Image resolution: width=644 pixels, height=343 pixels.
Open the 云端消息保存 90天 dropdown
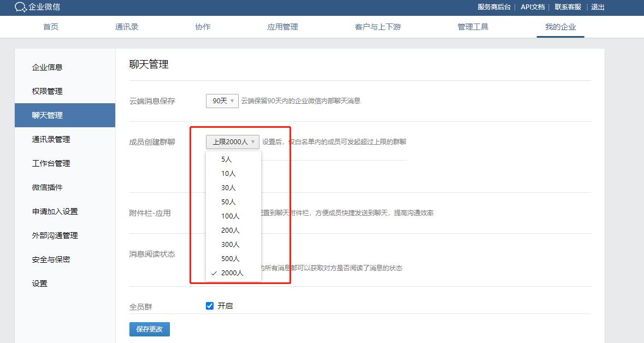point(222,100)
